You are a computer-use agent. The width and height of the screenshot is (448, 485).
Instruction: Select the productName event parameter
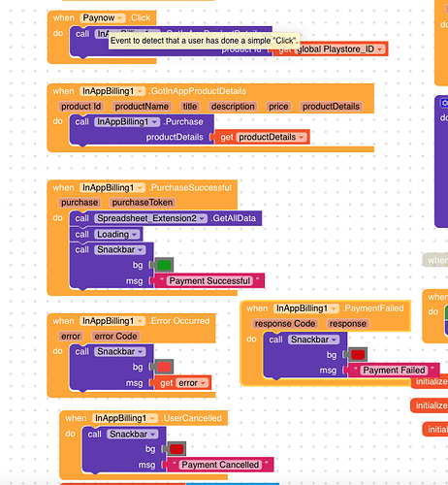pyautogui.click(x=142, y=107)
